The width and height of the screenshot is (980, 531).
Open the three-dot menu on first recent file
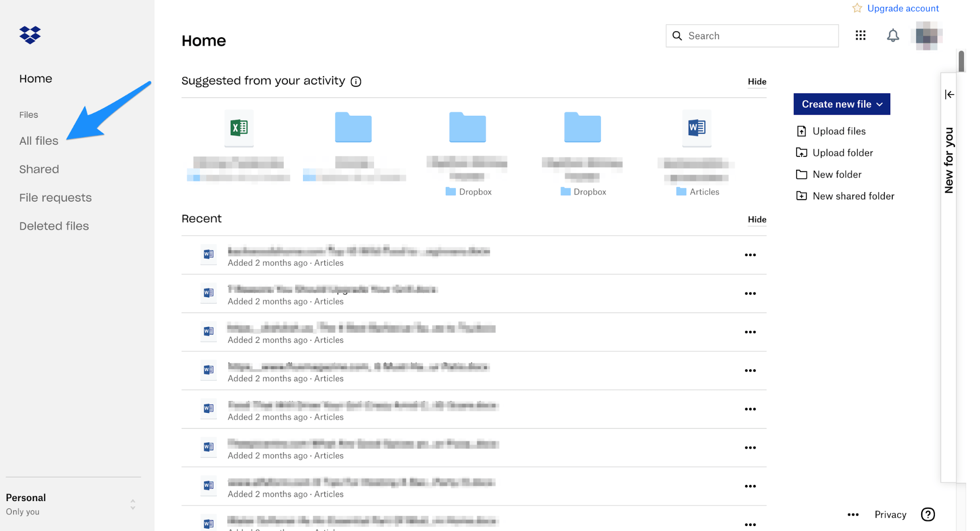coord(751,255)
